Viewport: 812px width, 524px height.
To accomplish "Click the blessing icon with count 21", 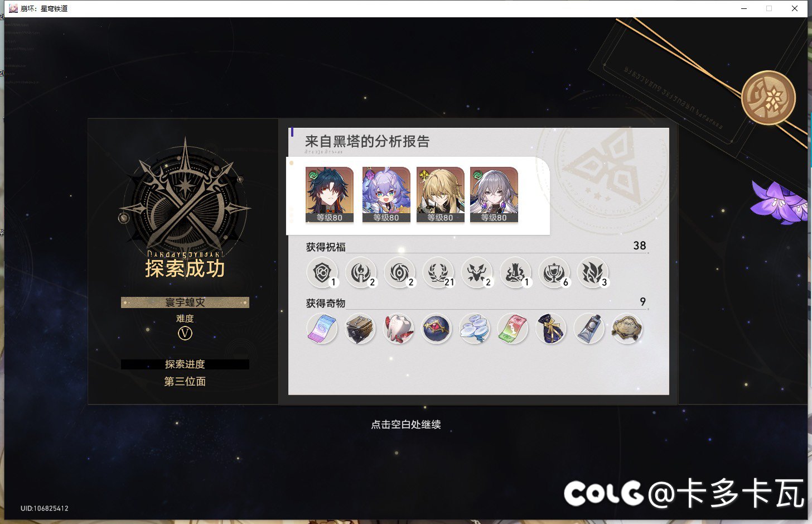I will coord(438,273).
